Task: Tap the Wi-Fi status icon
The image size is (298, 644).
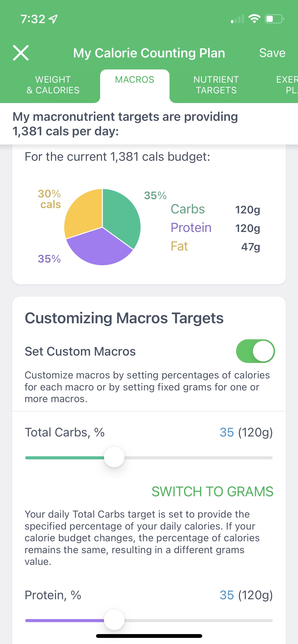Action: pyautogui.click(x=254, y=19)
